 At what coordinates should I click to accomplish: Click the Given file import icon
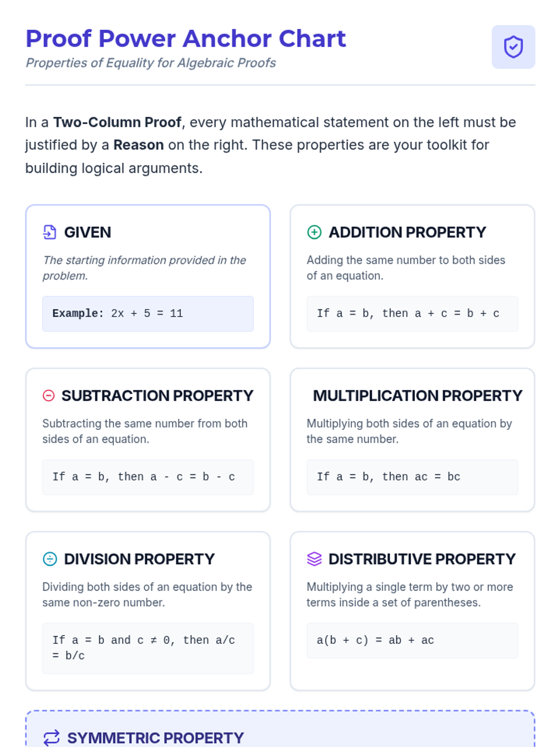[50, 232]
